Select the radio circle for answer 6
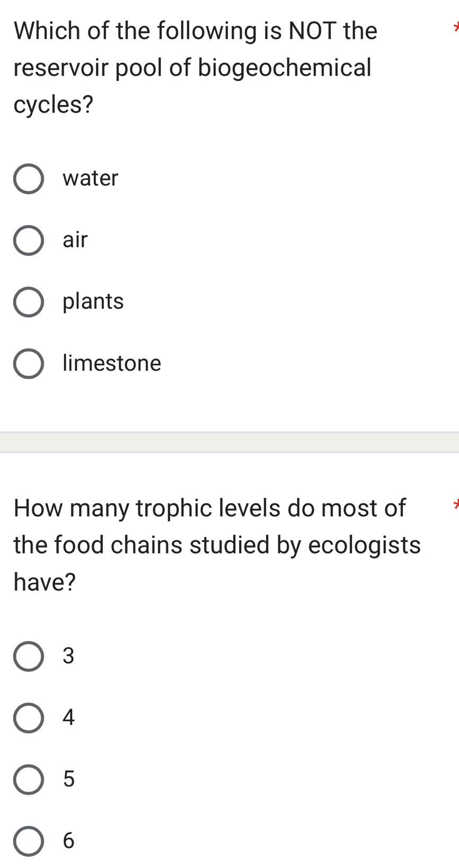Image resolution: width=459 pixels, height=868 pixels. [28, 841]
